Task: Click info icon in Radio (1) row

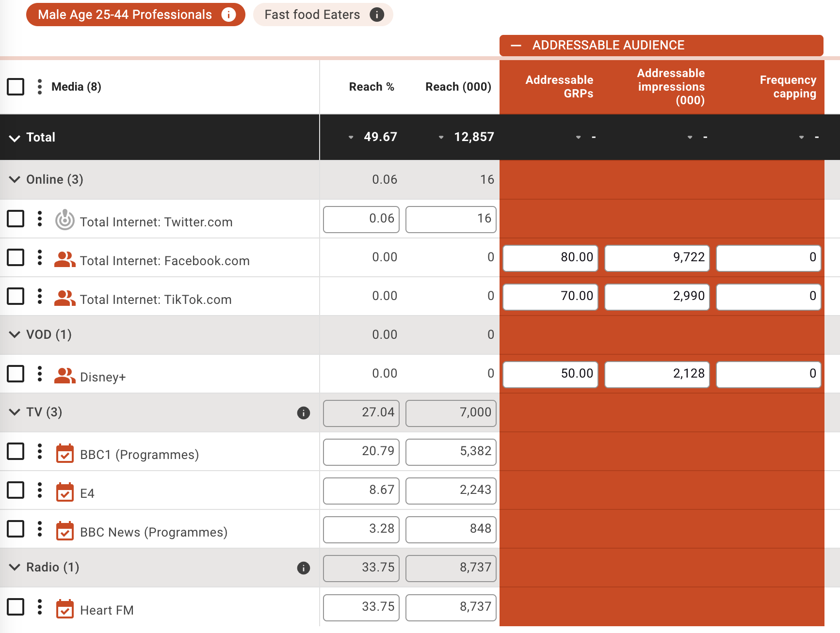Action: click(304, 568)
